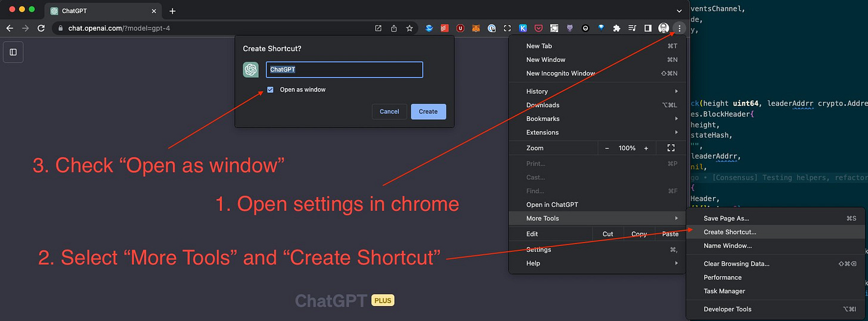Go back to previous page

pyautogui.click(x=10, y=28)
